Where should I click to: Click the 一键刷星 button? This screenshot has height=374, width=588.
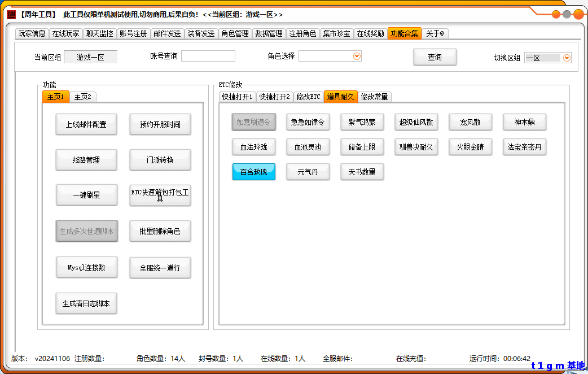(x=86, y=195)
